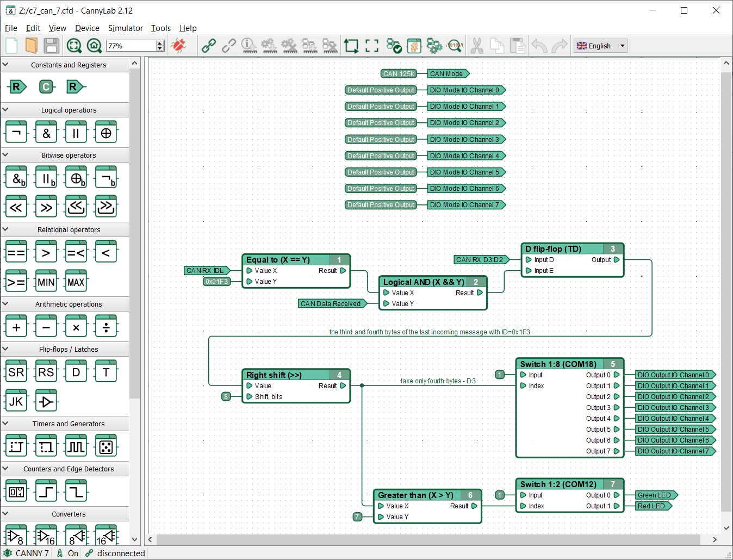Select the JK flip-flop block
This screenshot has height=560, width=733.
click(16, 401)
